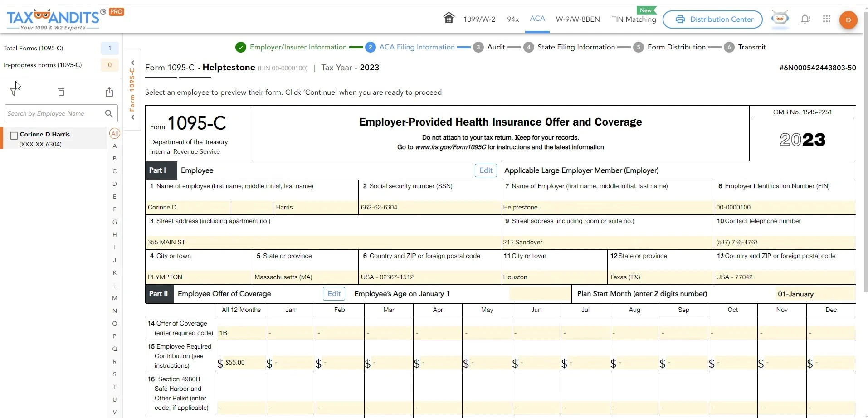Screen dimensions: 868x418
Task: Go to the Employer/Insurer Information step
Action: pyautogui.click(x=297, y=47)
